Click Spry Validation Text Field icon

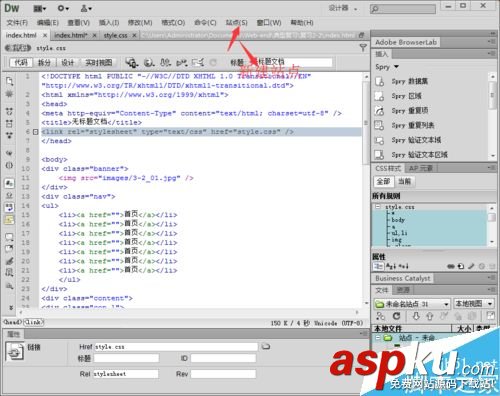pos(379,140)
